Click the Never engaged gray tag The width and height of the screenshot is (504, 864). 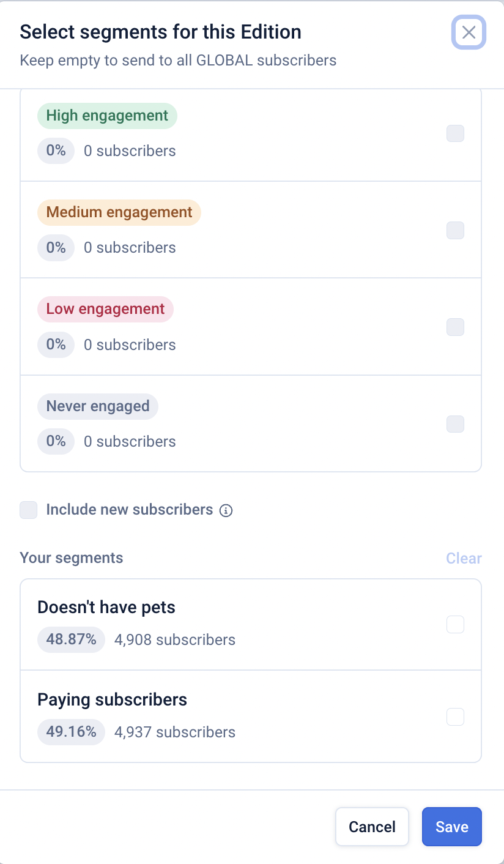pyautogui.click(x=98, y=406)
